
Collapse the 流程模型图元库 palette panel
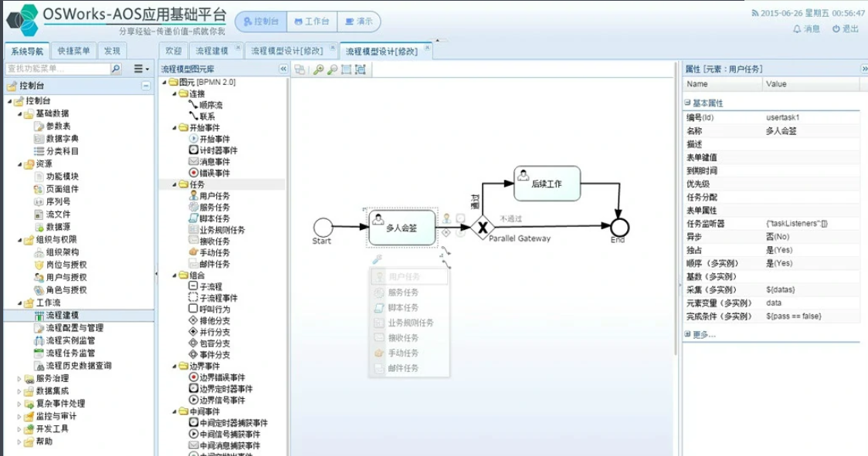pyautogui.click(x=283, y=69)
